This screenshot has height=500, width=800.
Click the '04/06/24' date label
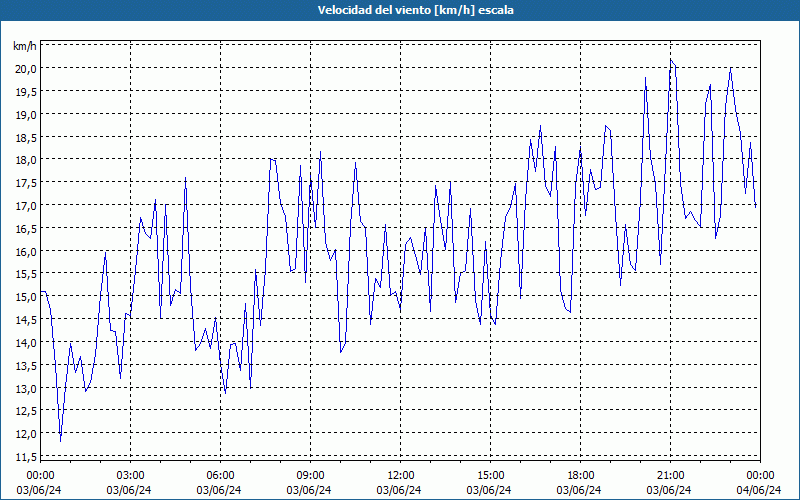point(759,490)
